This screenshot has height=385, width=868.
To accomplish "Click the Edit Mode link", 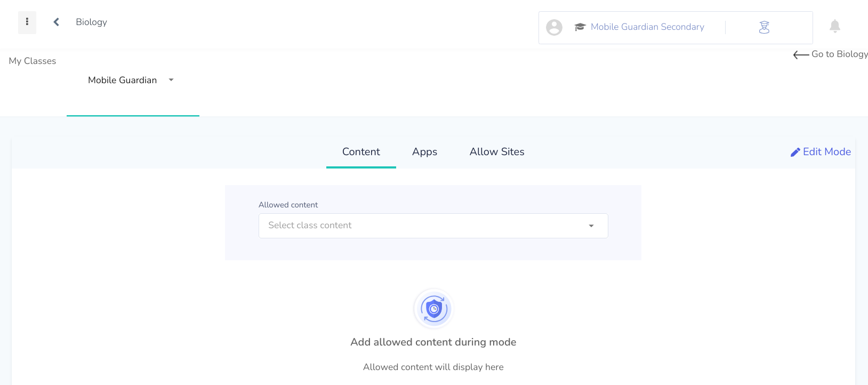I will click(x=821, y=152).
